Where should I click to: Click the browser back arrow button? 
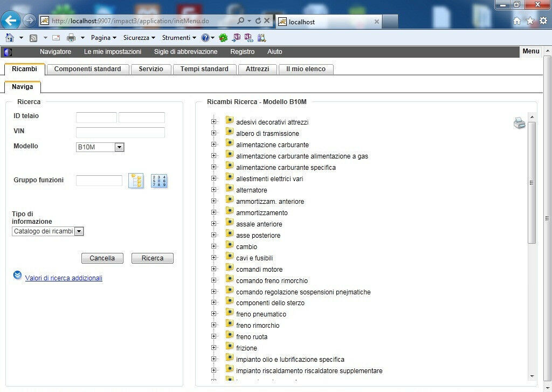pos(11,20)
